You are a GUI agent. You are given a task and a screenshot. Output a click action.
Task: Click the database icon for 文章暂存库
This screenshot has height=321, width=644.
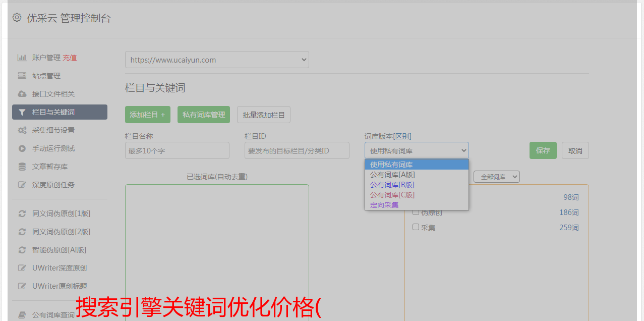click(x=22, y=167)
